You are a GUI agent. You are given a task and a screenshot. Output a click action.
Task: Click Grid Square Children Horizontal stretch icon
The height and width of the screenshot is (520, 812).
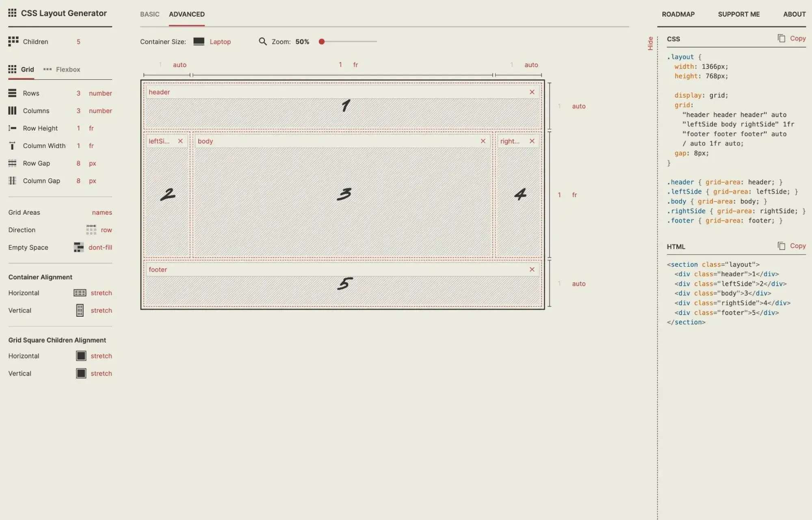pos(81,356)
